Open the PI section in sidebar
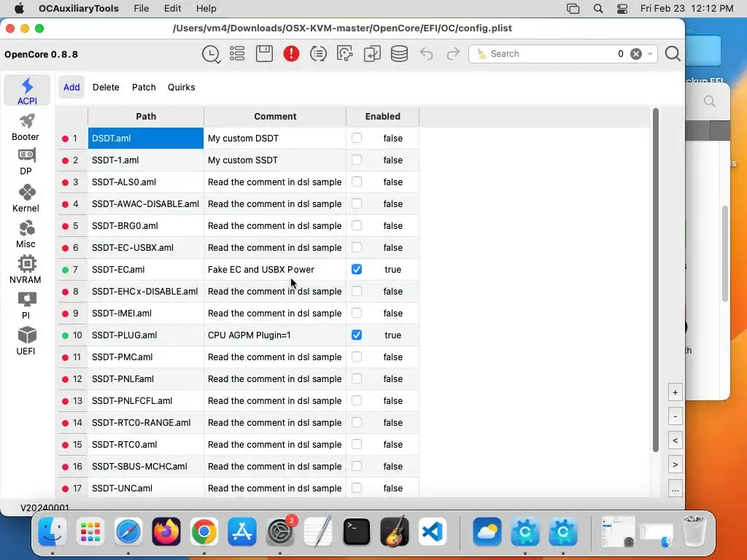Viewport: 747px width, 560px height. pos(26,306)
